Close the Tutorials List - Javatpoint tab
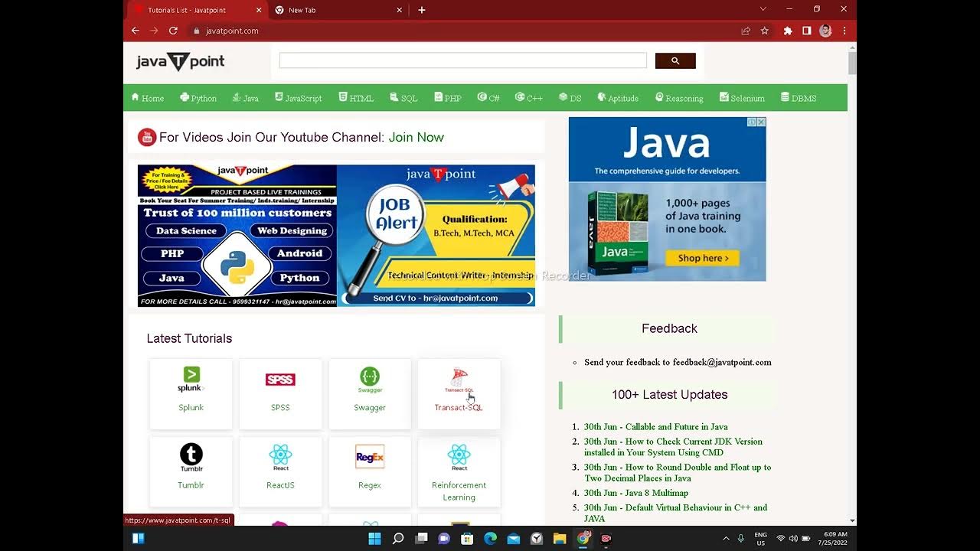The height and width of the screenshot is (551, 980). tap(259, 10)
